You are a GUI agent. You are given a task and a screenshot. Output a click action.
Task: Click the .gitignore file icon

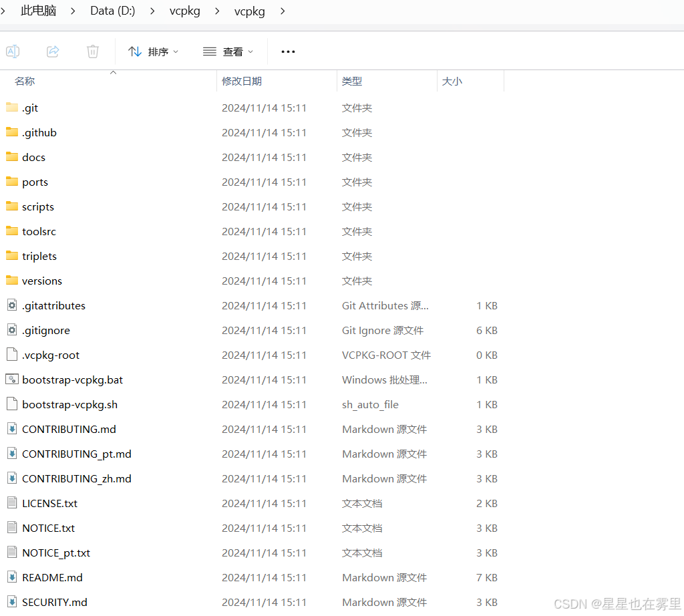tap(12, 330)
